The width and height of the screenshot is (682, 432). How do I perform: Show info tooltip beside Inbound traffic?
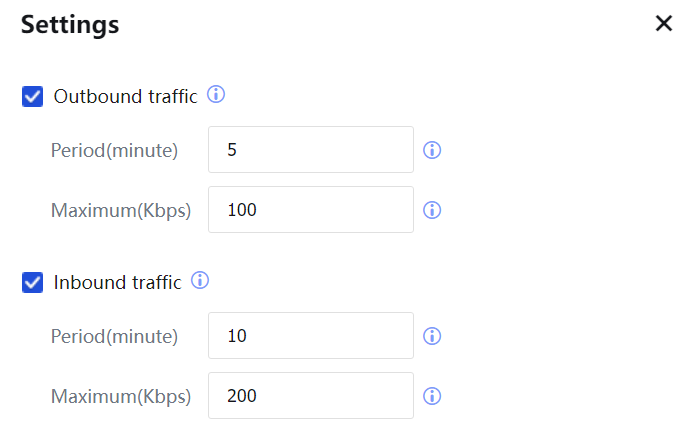point(200,281)
